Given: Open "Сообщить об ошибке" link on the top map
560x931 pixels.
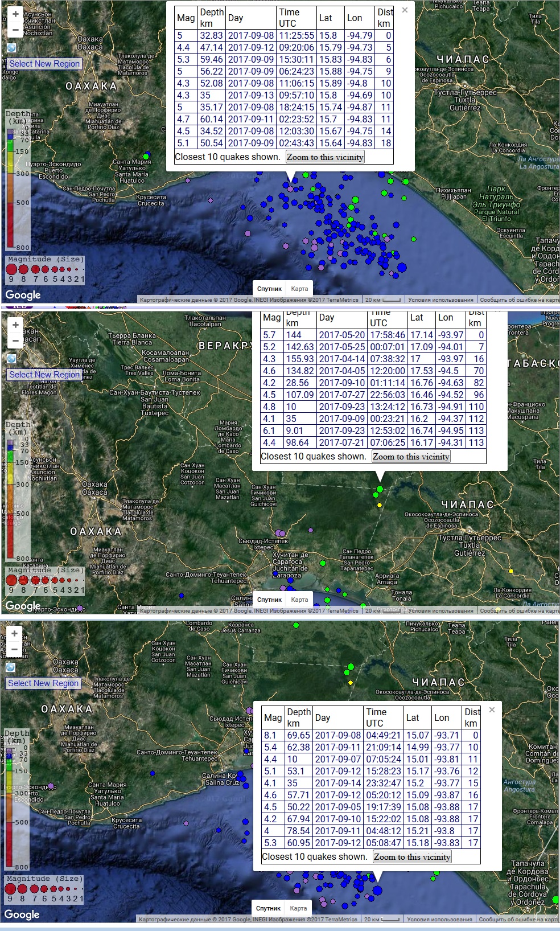Looking at the screenshot, I should coord(520,300).
